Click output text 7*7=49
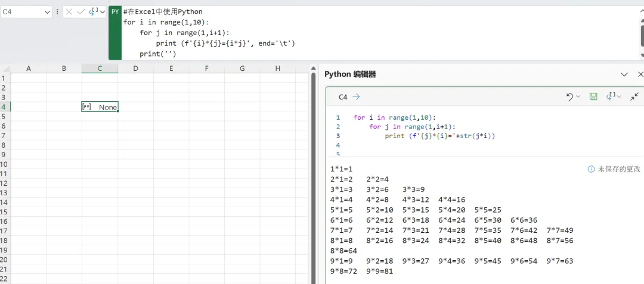The width and height of the screenshot is (644, 284). (560, 230)
